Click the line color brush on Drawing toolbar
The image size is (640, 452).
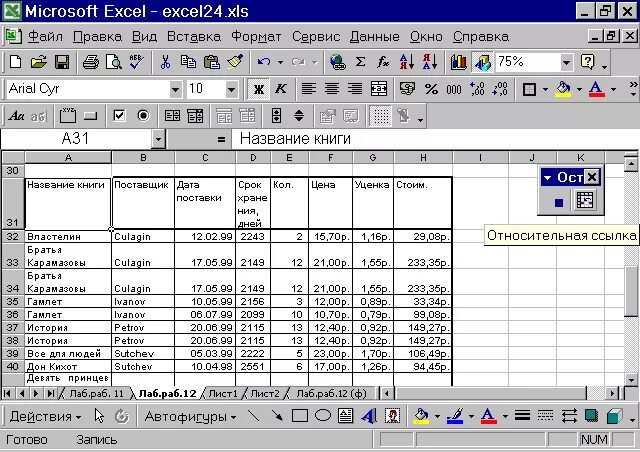coord(455,416)
